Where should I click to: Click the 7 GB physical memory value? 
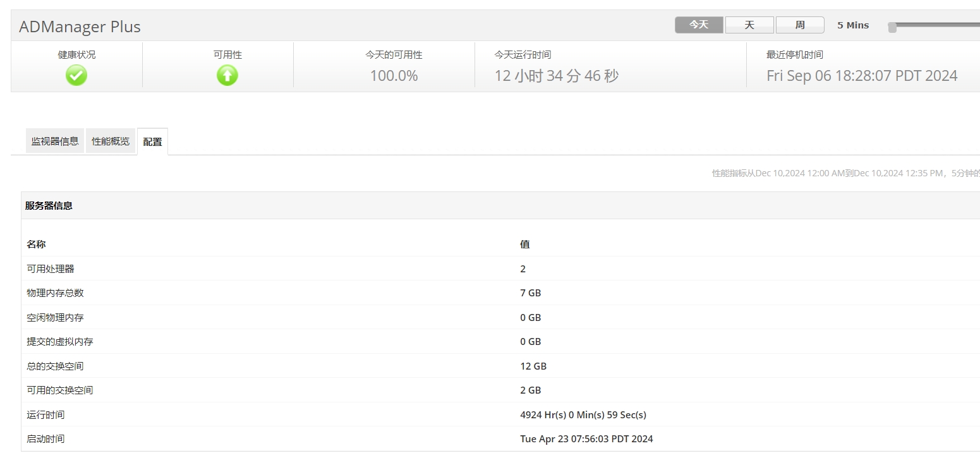[531, 293]
